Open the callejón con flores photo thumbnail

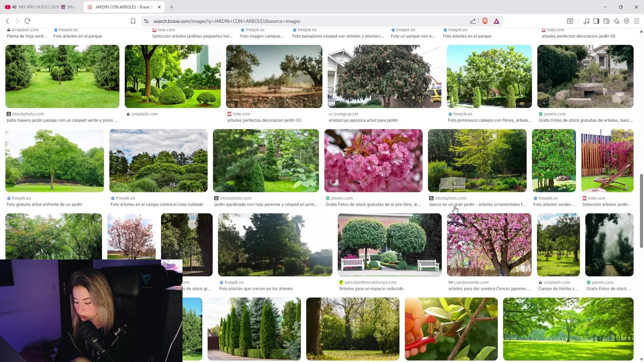pos(489,76)
